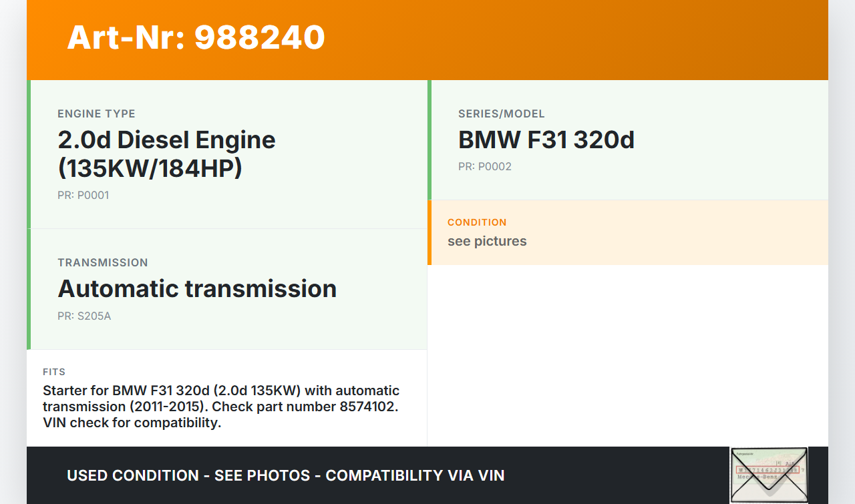Viewport: 855px width, 504px height.
Task: Click the PR: P0002 code
Action: (484, 166)
